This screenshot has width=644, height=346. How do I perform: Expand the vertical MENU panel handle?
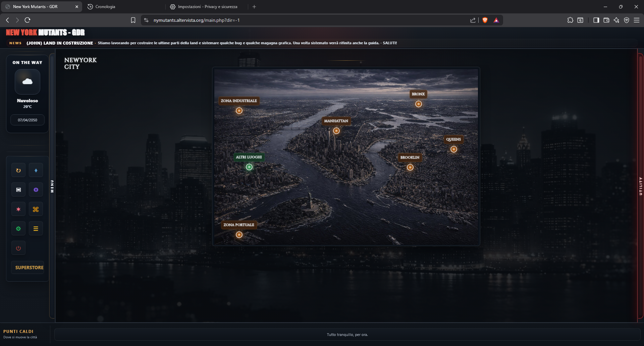[52, 186]
